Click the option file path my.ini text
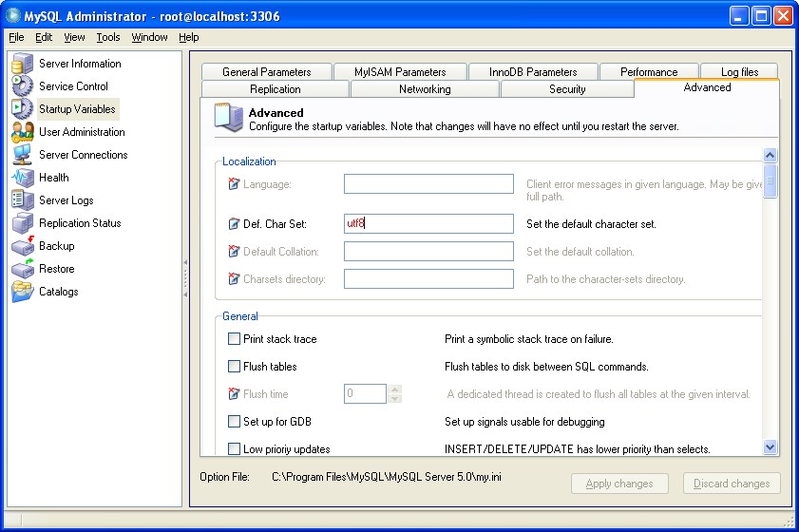 point(387,477)
